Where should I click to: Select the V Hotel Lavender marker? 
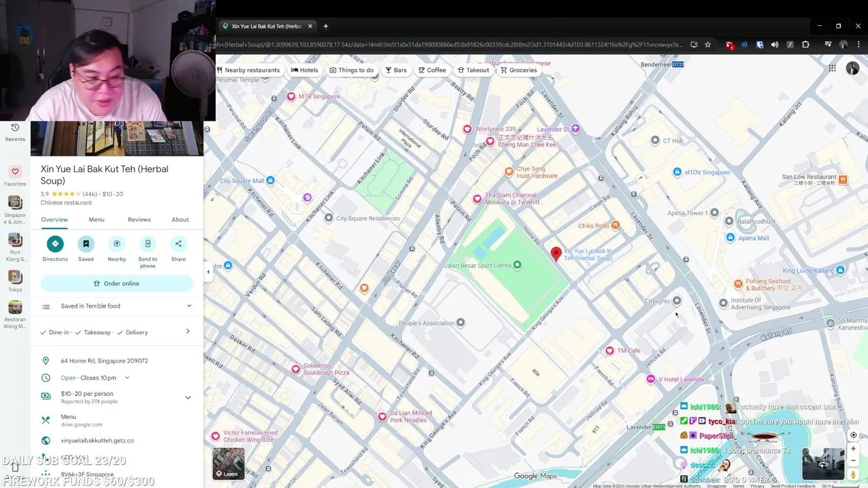[x=651, y=379]
